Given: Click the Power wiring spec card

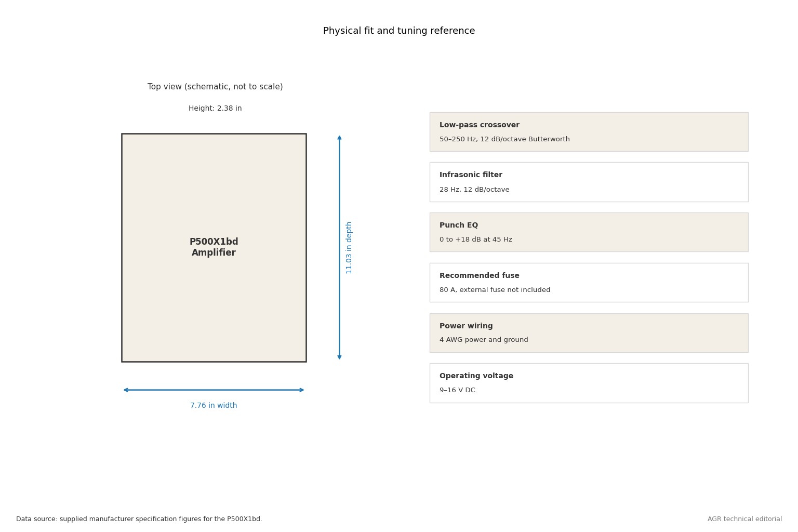Looking at the screenshot, I should [x=589, y=333].
